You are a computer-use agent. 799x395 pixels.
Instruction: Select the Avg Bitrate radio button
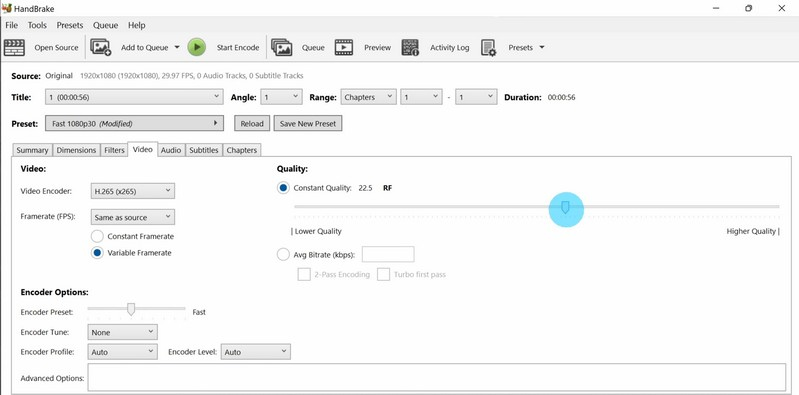point(283,254)
